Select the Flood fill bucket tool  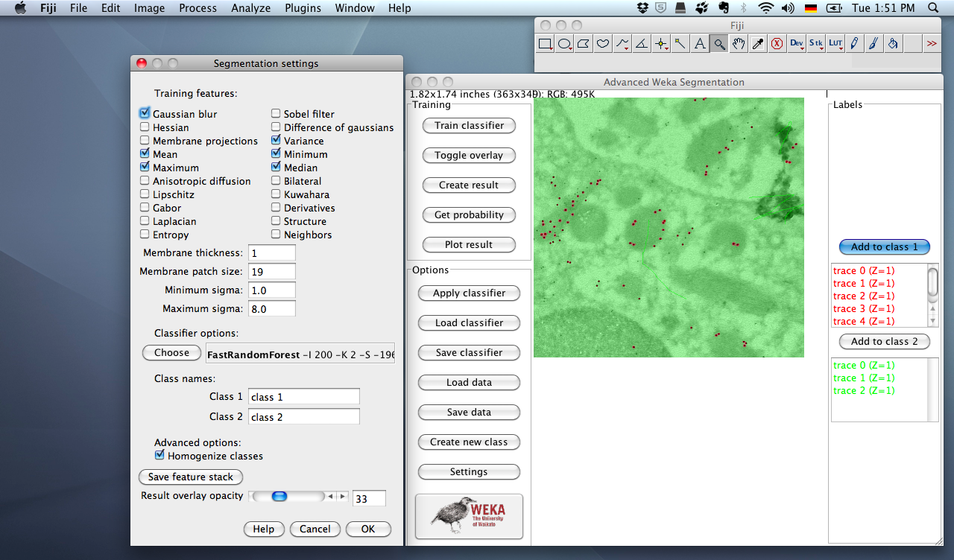(x=893, y=44)
